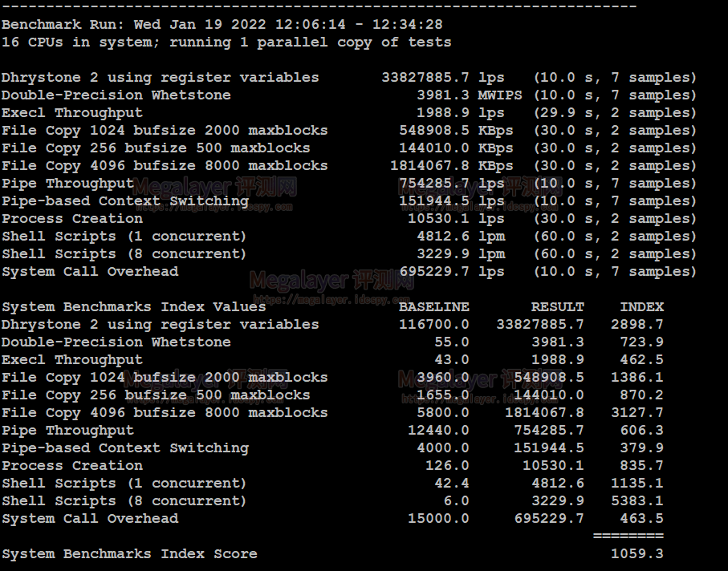The image size is (728, 571).
Task: Select Process Creation baseline 126.0
Action: 447,465
